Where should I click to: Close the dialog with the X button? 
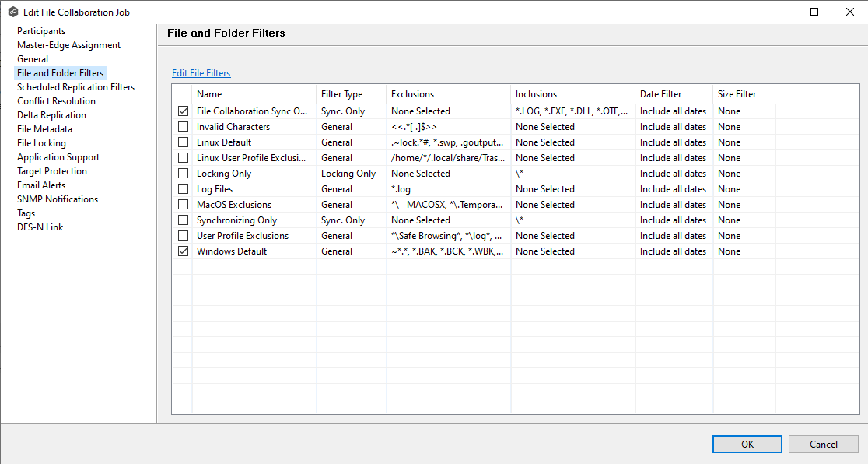850,12
